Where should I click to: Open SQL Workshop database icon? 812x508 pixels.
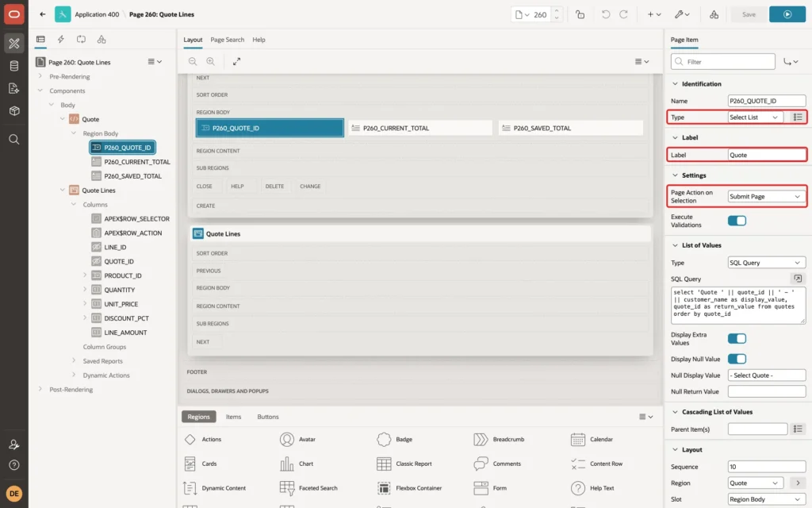(14, 66)
